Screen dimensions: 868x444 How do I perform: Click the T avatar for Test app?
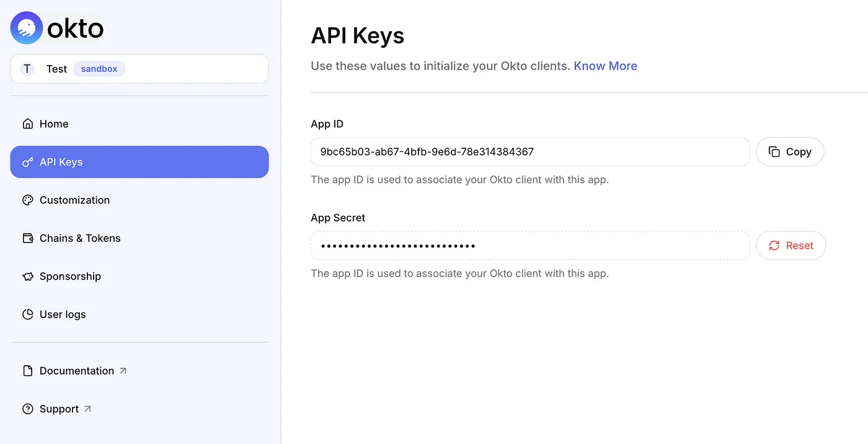pyautogui.click(x=27, y=69)
